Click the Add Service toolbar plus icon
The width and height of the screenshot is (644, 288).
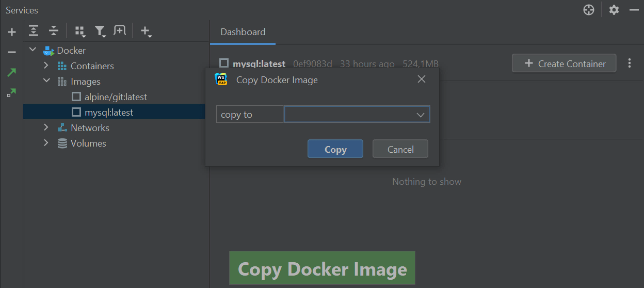146,31
